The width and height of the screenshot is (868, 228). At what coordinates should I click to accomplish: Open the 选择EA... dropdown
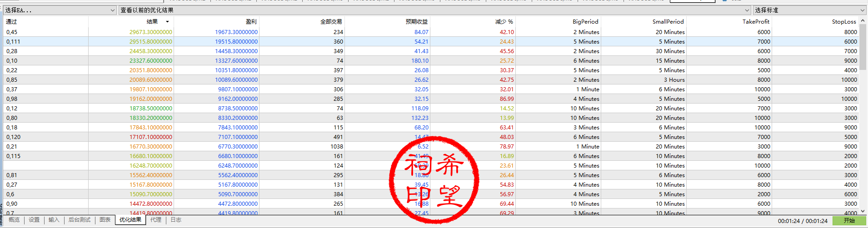pyautogui.click(x=60, y=10)
